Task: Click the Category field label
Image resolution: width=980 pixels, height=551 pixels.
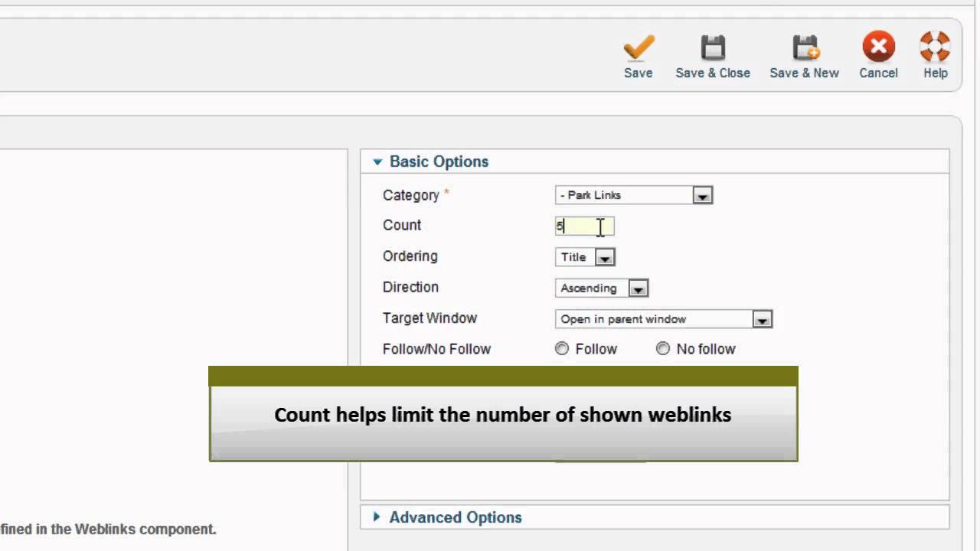Action: [411, 195]
